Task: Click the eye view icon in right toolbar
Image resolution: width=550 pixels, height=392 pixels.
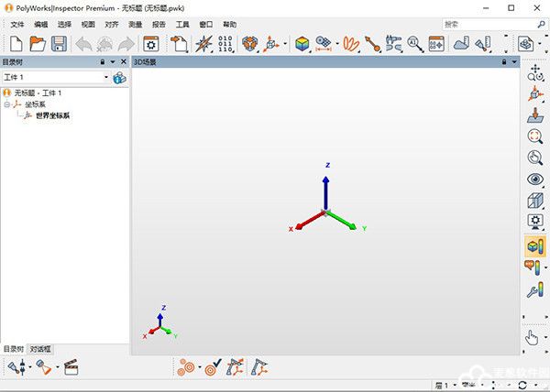Action: 534,179
